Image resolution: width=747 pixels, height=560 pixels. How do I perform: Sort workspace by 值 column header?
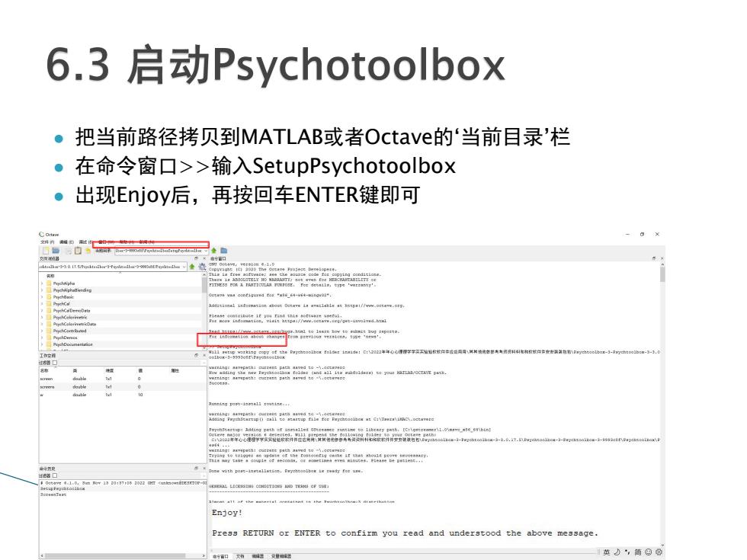140,370
